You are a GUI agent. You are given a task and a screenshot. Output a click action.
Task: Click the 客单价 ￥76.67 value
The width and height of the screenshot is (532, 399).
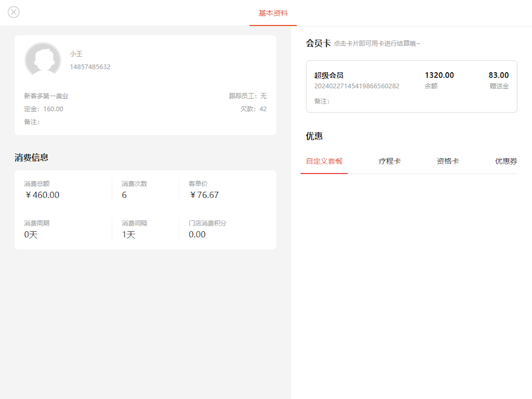point(204,195)
